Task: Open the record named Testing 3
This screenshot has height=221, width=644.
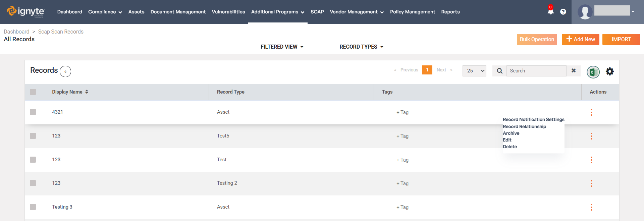Action: [x=62, y=207]
